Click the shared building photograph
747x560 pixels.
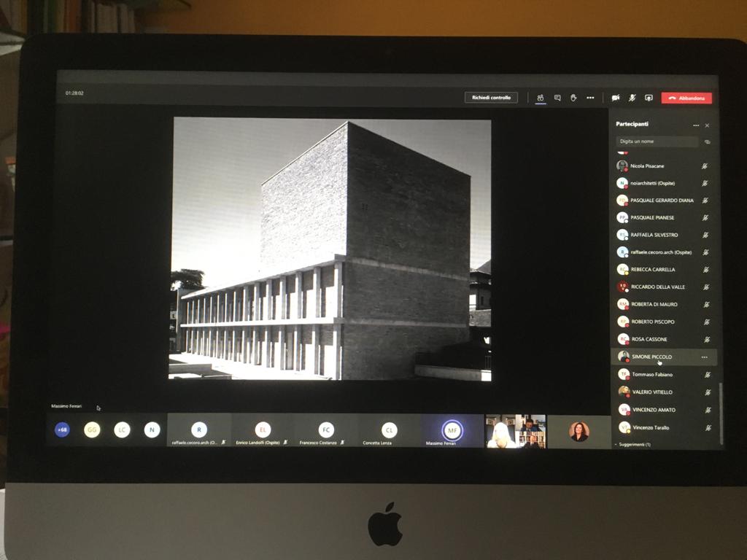coord(330,249)
